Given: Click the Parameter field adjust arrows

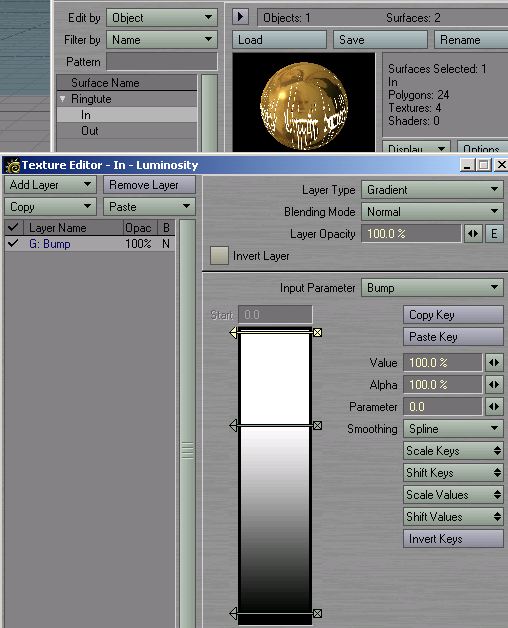Looking at the screenshot, I should [x=494, y=407].
